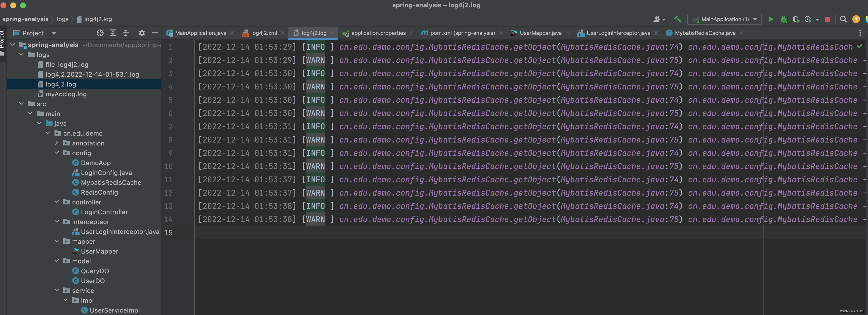Launch the profiler with the clock icon
Image resolution: width=868 pixels, height=315 pixels.
(808, 19)
